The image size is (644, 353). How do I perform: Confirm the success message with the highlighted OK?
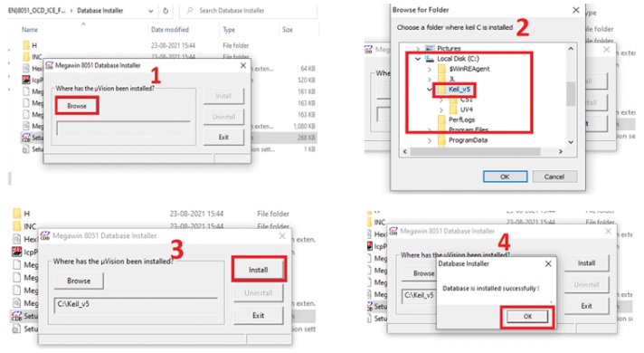527,317
